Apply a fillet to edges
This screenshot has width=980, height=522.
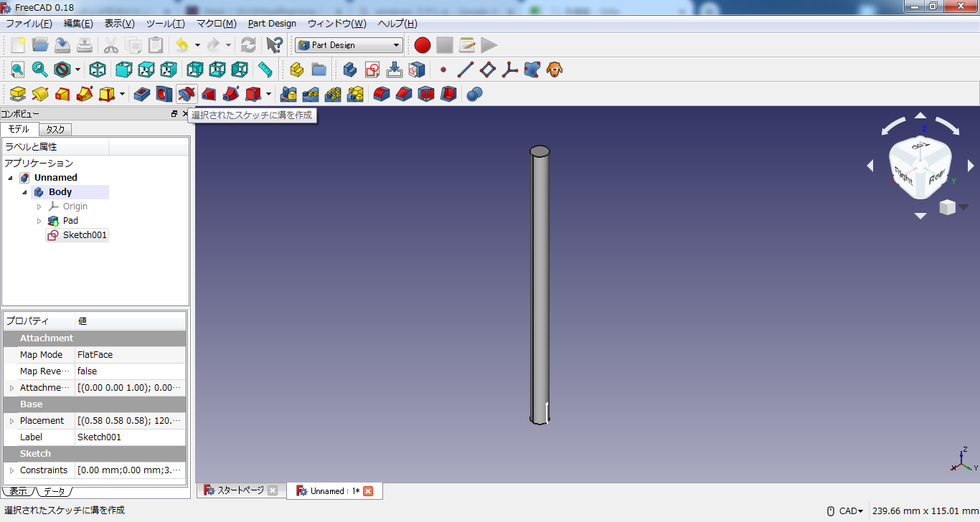(x=382, y=94)
